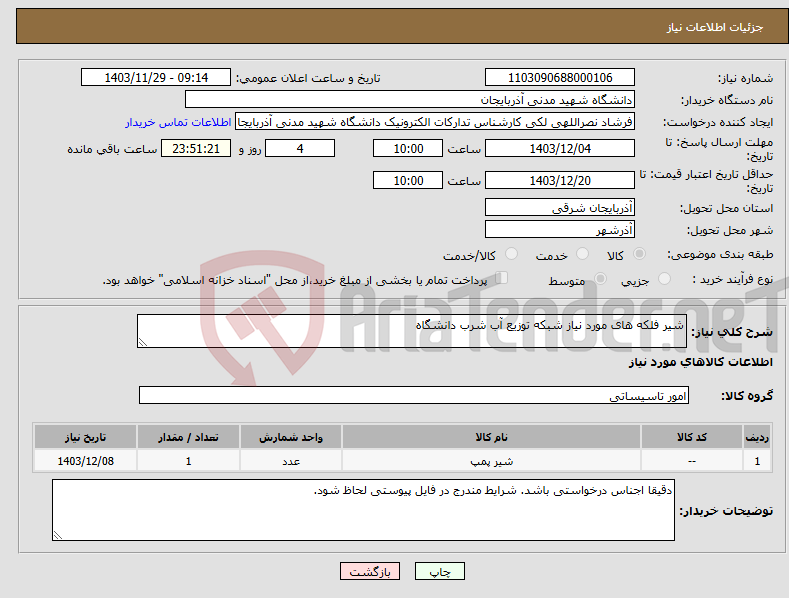
Task: Click the announcement date field 1403/11/29 - 09:14
Action: tap(156, 78)
